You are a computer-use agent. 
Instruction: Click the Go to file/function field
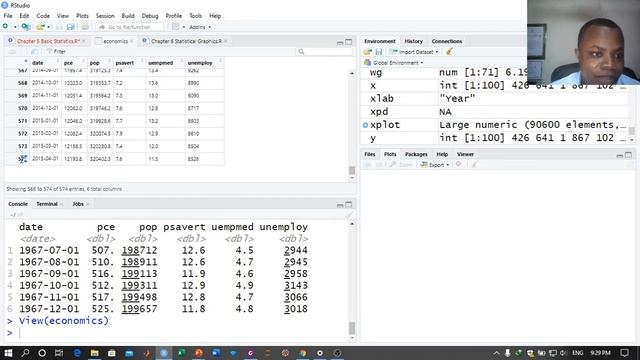point(130,27)
